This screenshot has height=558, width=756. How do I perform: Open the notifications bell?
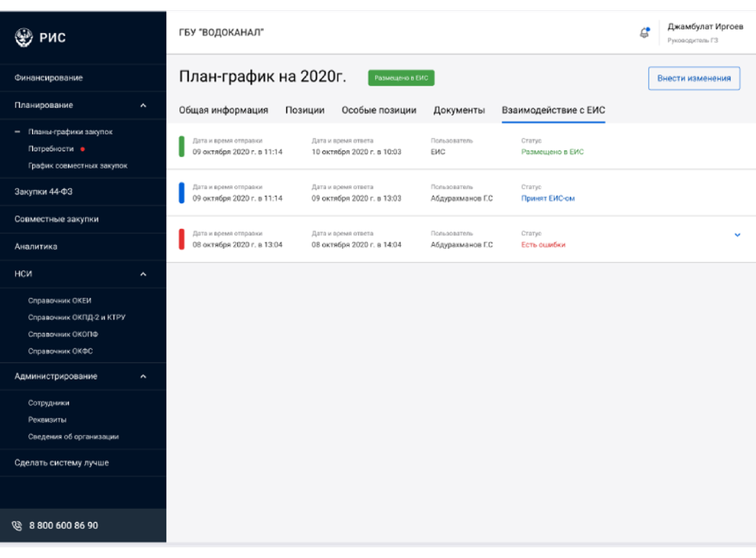click(644, 32)
